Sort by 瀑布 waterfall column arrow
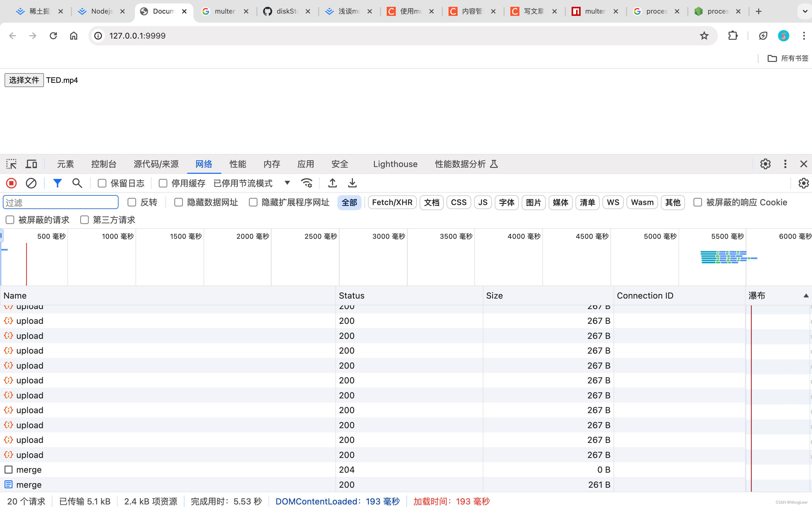The height and width of the screenshot is (507, 812). [806, 296]
